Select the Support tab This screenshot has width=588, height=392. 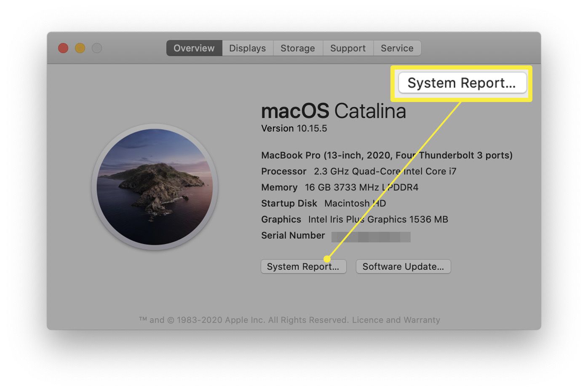348,48
